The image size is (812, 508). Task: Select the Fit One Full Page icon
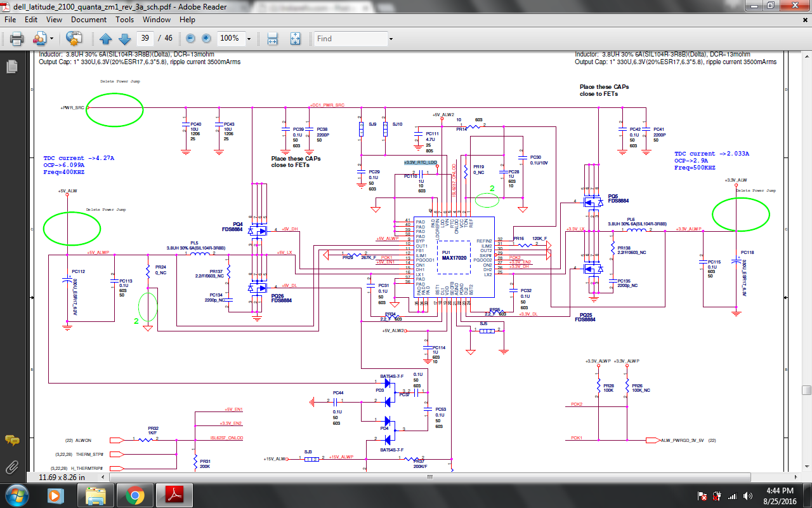tap(295, 39)
